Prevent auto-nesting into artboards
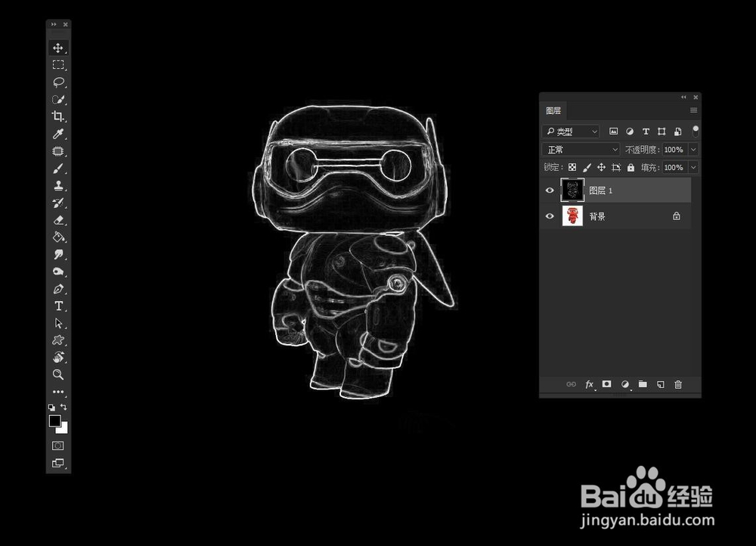The image size is (756, 546). coord(616,167)
